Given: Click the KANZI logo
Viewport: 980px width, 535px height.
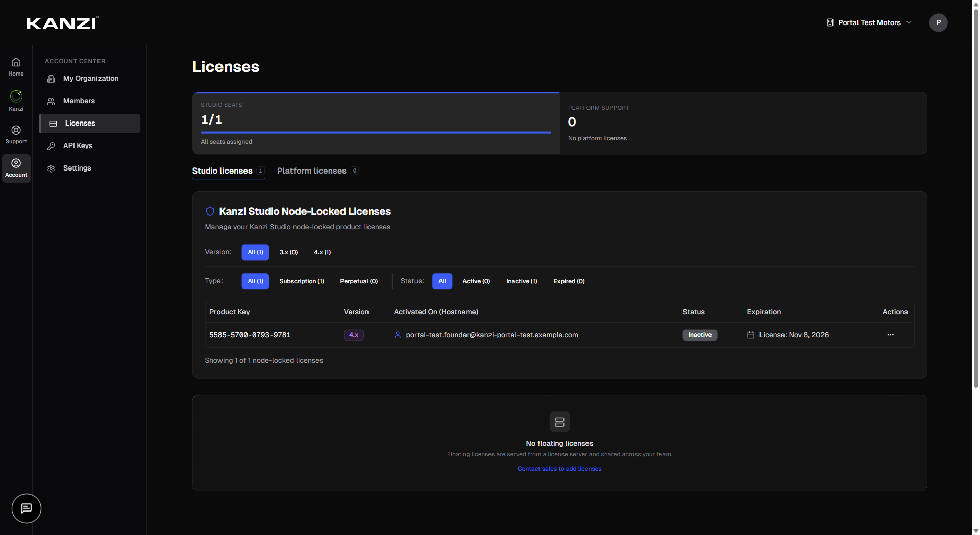Looking at the screenshot, I should pos(62,23).
